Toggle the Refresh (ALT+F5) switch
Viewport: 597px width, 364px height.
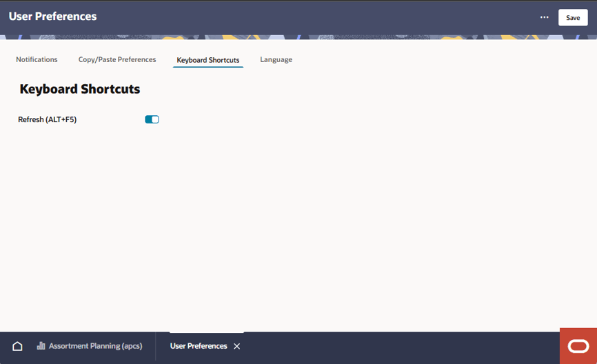tap(152, 119)
